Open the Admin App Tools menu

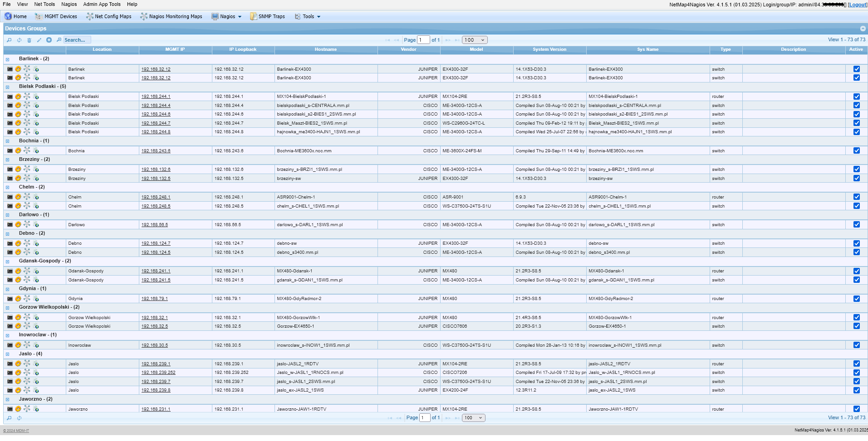pos(102,4)
